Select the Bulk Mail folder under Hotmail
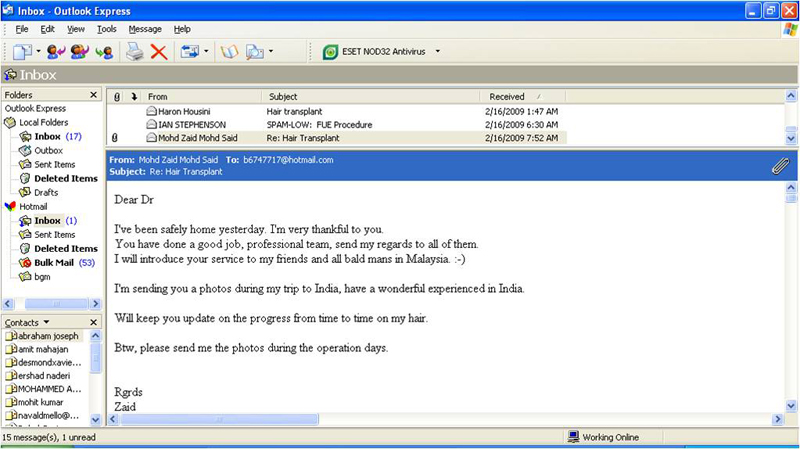 tap(55, 262)
